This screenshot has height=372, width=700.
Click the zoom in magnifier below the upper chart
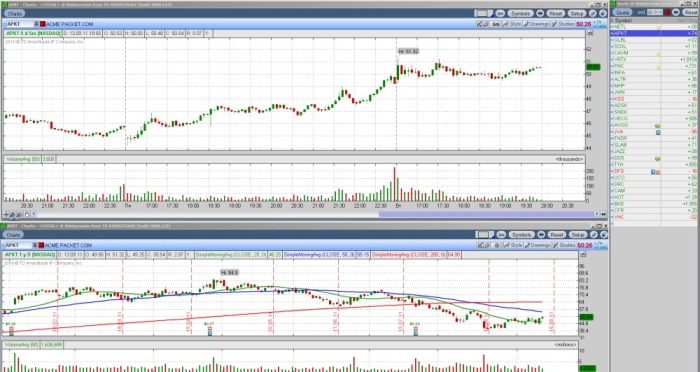(x=12, y=214)
